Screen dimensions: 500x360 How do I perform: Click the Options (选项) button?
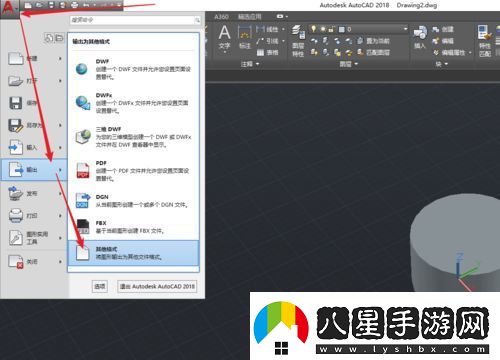click(x=100, y=286)
